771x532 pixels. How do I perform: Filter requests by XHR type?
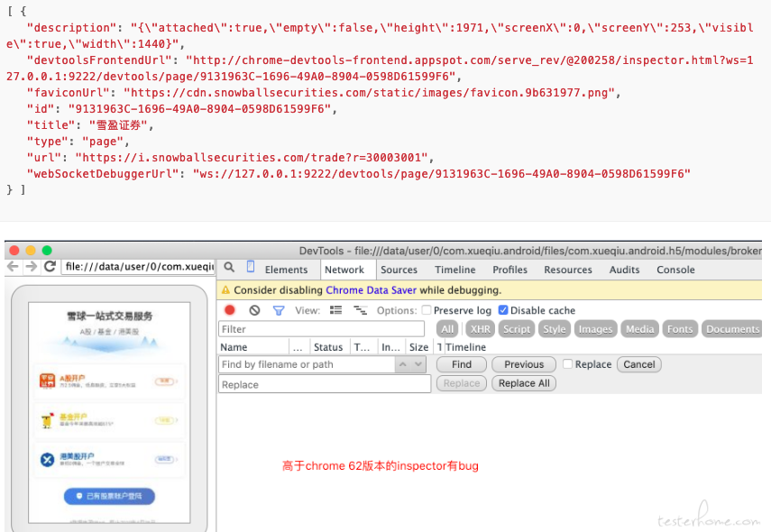pyautogui.click(x=479, y=329)
